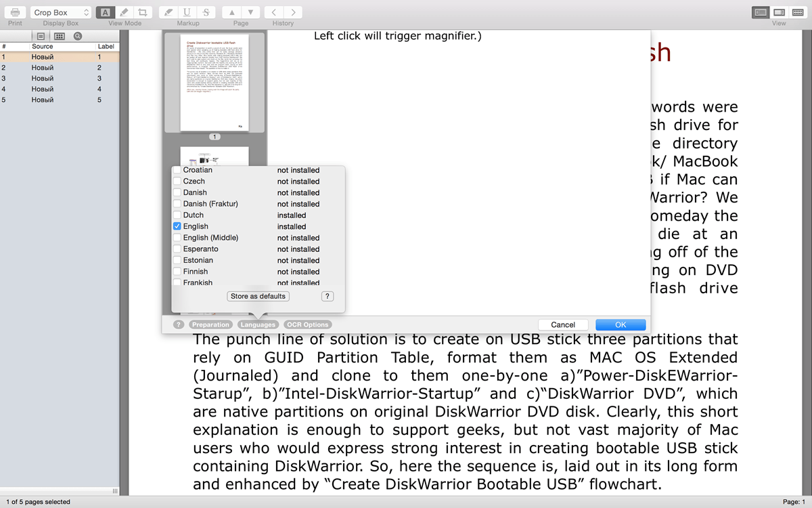Select the crop view mode tool
This screenshot has height=508, width=812.
[142, 12]
